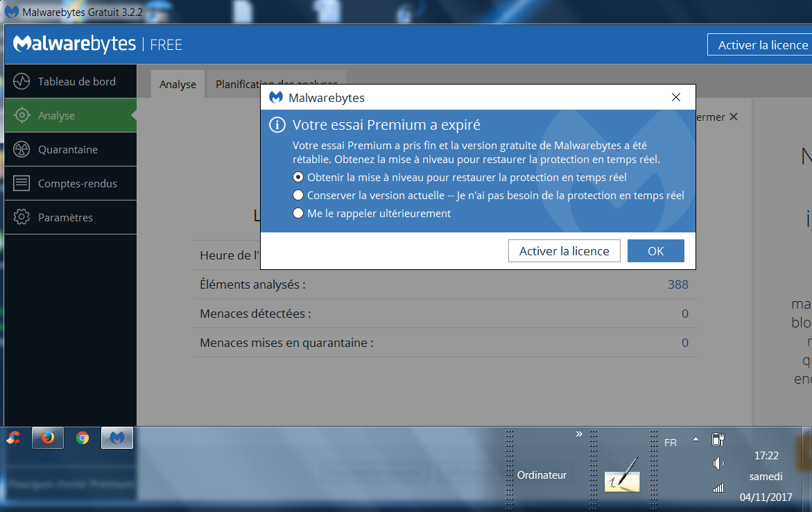The image size is (812, 512).
Task: Switch to Firefox in the taskbar
Action: 48,438
